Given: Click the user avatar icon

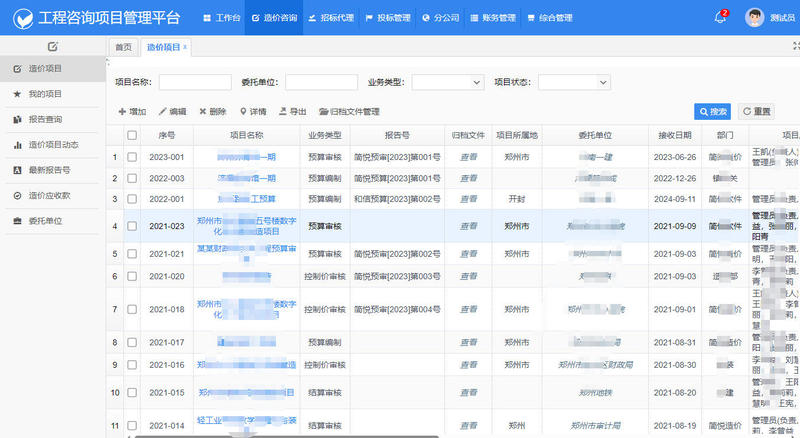Looking at the screenshot, I should (x=754, y=18).
